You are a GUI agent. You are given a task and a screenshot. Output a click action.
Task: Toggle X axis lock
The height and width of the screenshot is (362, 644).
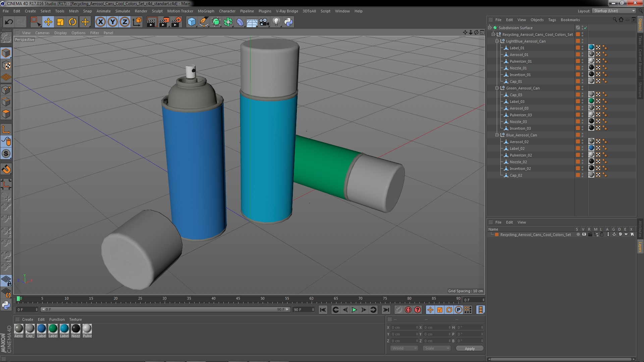tap(100, 22)
